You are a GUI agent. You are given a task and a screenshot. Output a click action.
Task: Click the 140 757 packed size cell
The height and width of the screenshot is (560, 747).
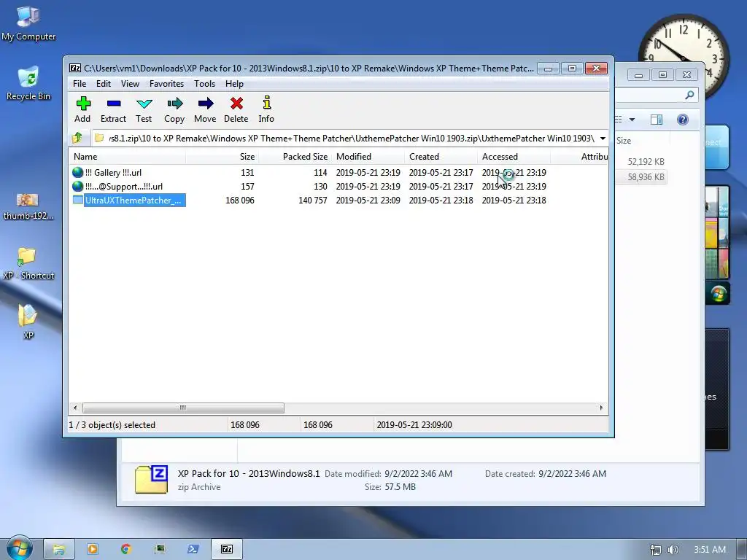coord(312,201)
